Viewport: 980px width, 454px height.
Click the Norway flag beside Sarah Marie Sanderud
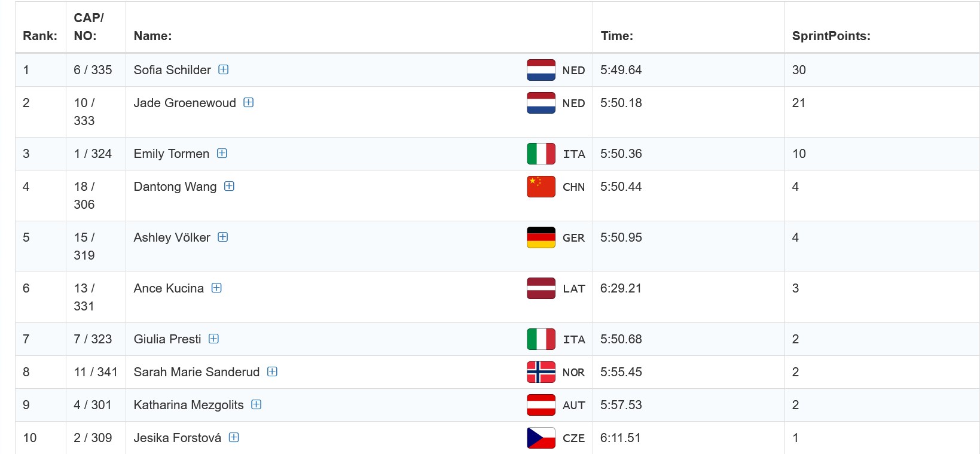point(540,371)
